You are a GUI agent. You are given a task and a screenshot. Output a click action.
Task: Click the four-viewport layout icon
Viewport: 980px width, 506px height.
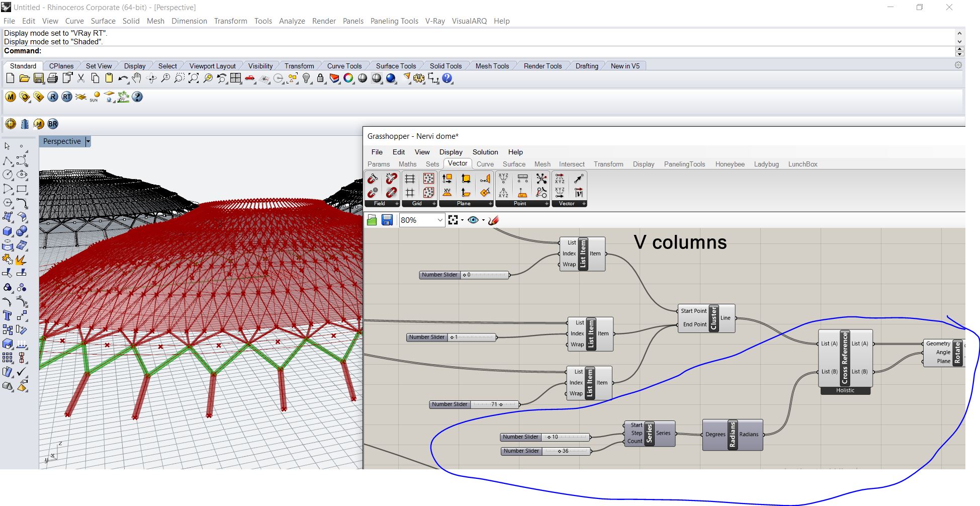tap(236, 78)
